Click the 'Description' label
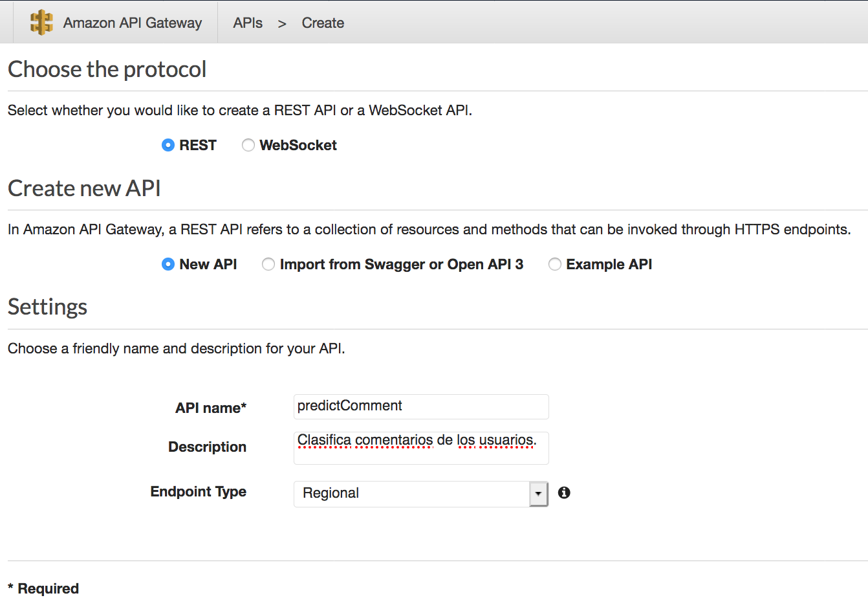Screen dimensions: 868x611 tap(207, 447)
